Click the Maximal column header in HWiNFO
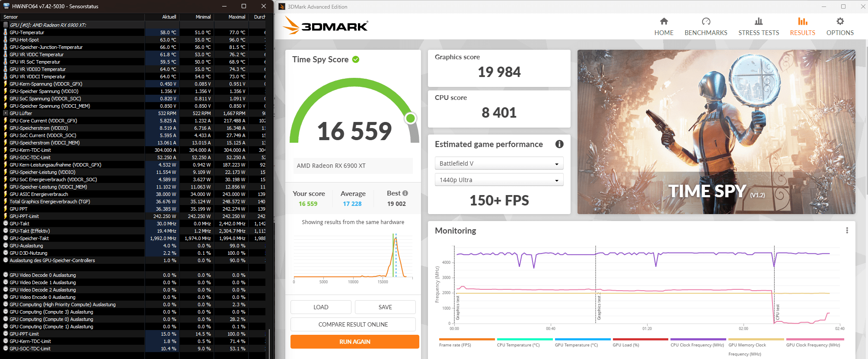The image size is (868, 359). [231, 17]
